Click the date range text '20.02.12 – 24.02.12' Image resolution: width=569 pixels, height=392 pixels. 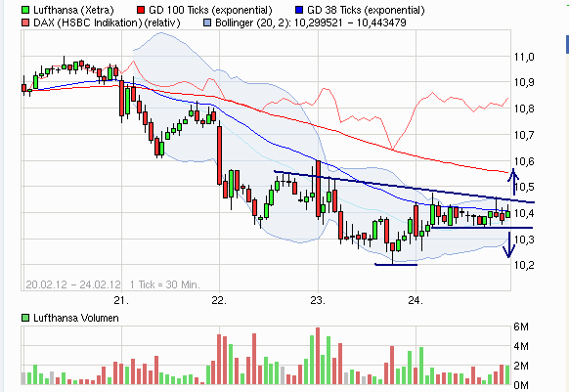(x=73, y=284)
